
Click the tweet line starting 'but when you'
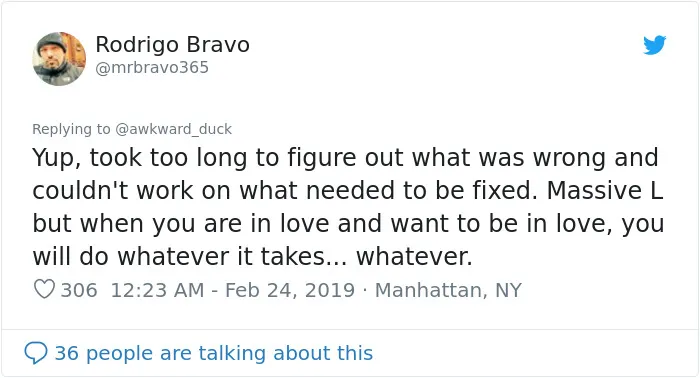(348, 224)
